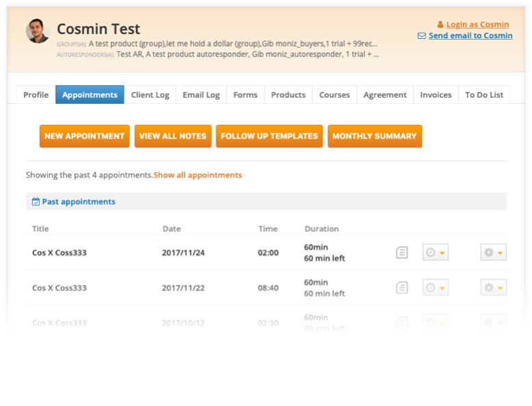The height and width of the screenshot is (406, 532).
Task: Open the Client Log tab
Action: [x=150, y=95]
